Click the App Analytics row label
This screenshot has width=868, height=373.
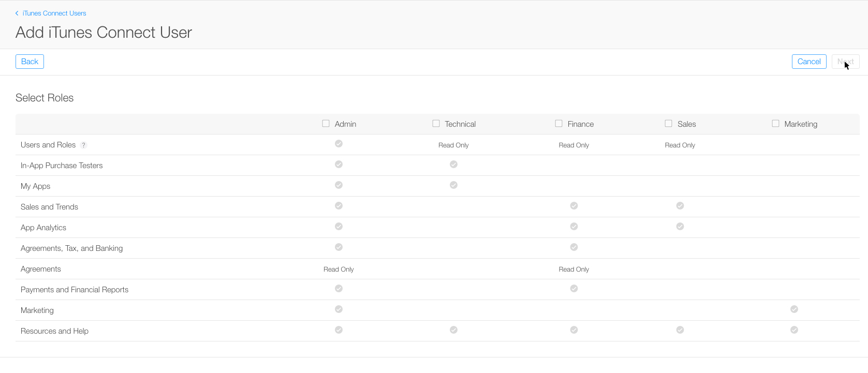click(x=43, y=228)
